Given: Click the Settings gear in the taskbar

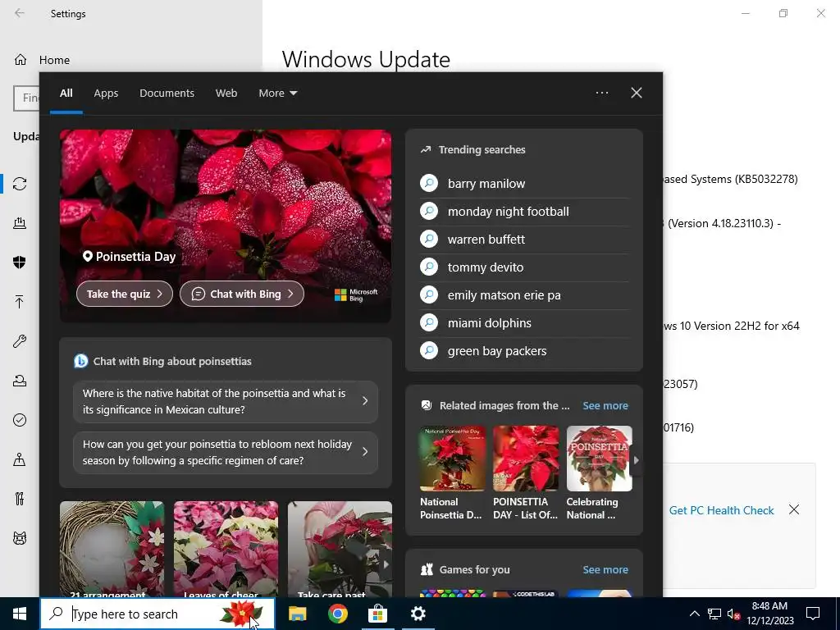Looking at the screenshot, I should tap(418, 614).
